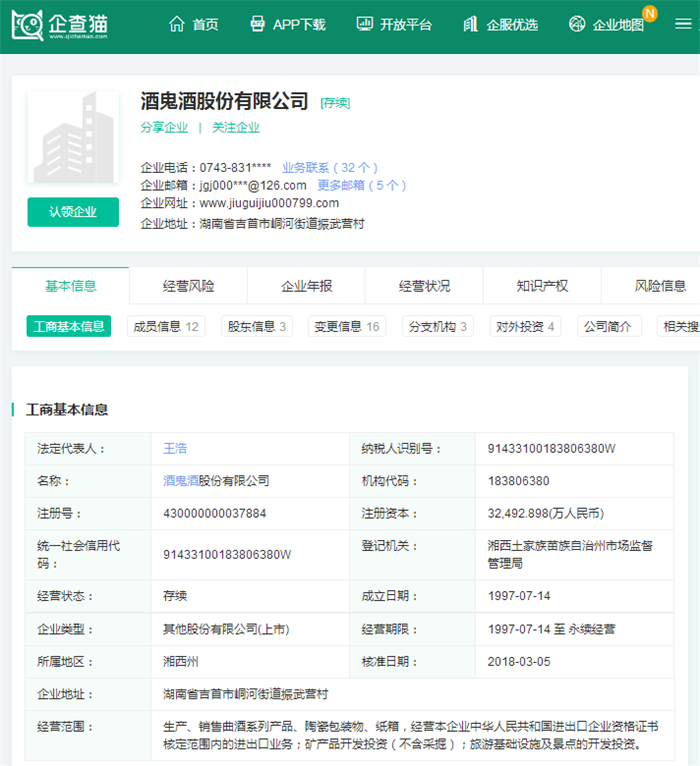Switch to the 经营风险 tab

point(189,286)
